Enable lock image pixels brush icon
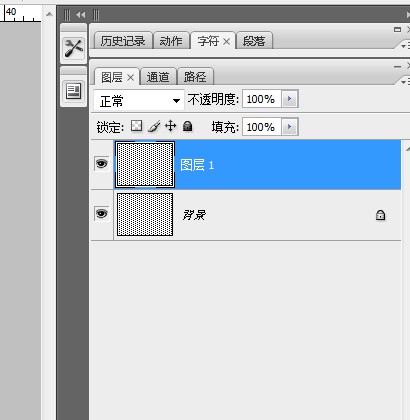Image resolution: width=410 pixels, height=420 pixels. click(x=154, y=126)
